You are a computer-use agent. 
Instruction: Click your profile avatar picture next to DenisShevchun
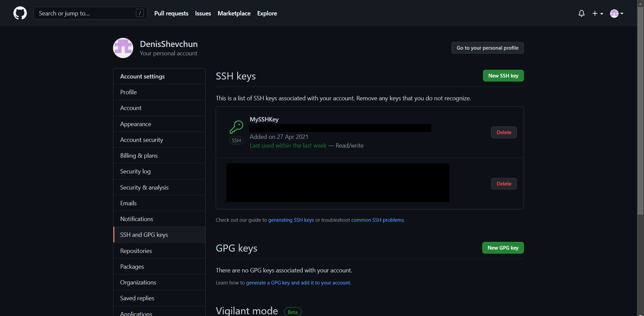123,48
